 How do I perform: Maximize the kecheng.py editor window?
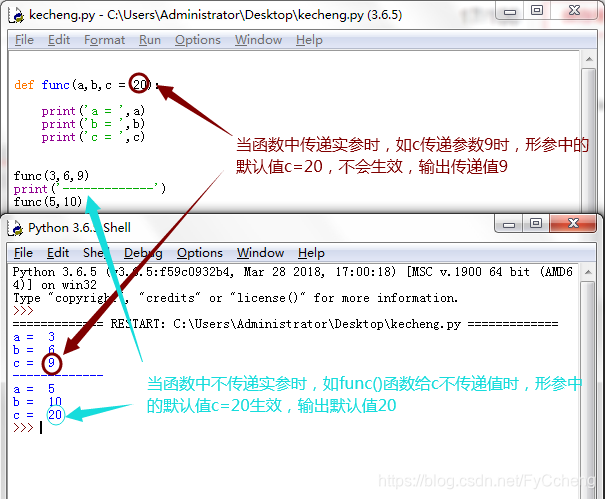(x=537, y=11)
